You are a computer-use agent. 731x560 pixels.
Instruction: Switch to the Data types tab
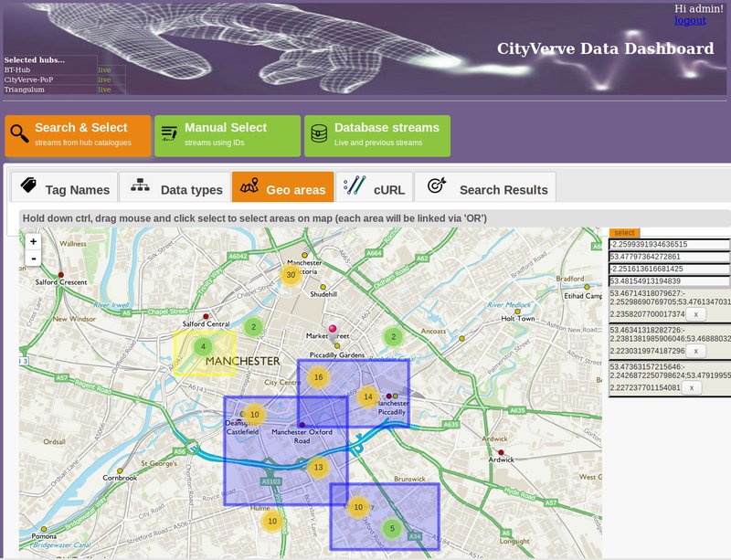tap(177, 189)
